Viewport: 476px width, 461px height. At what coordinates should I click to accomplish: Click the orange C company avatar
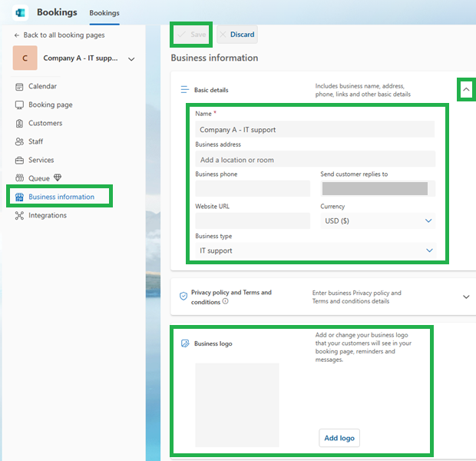coord(25,58)
